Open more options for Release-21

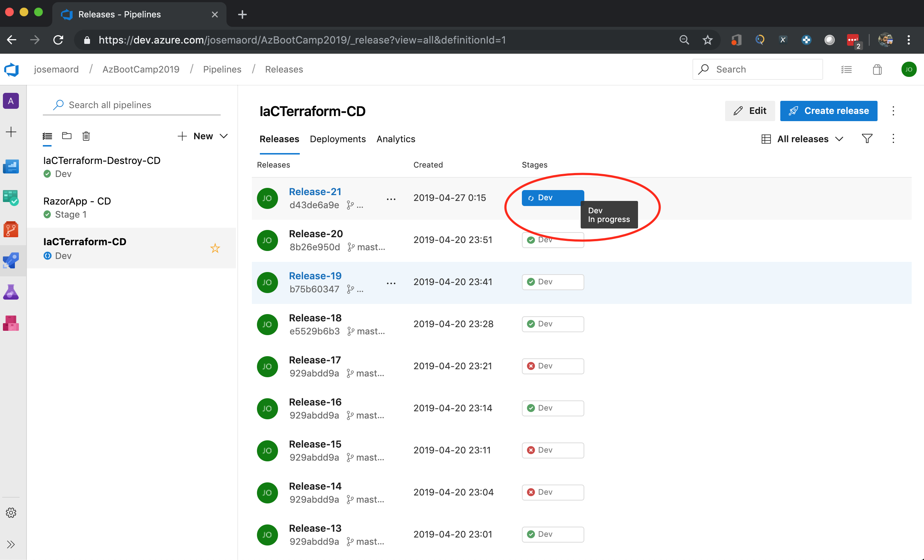click(x=391, y=199)
